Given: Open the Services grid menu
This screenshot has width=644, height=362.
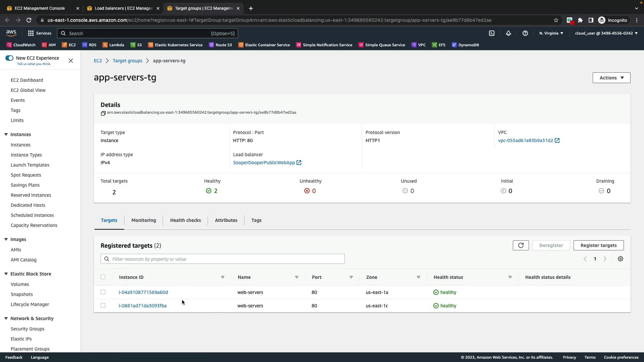Looking at the screenshot, I should pyautogui.click(x=40, y=33).
